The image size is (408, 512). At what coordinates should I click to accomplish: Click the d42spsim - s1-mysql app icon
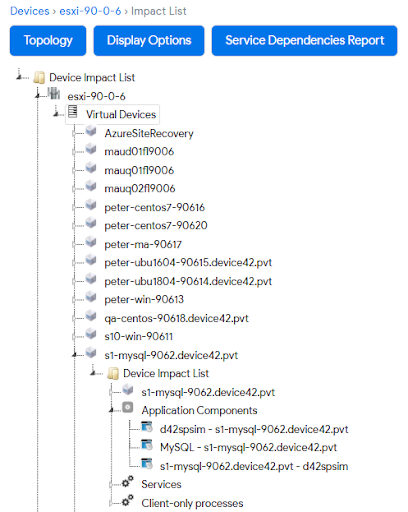point(147,426)
